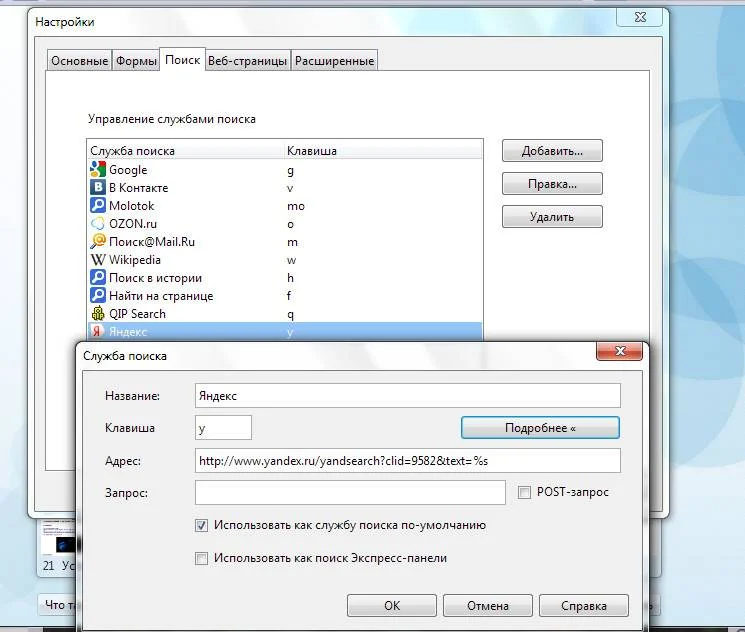Close the Настройки window

640,17
